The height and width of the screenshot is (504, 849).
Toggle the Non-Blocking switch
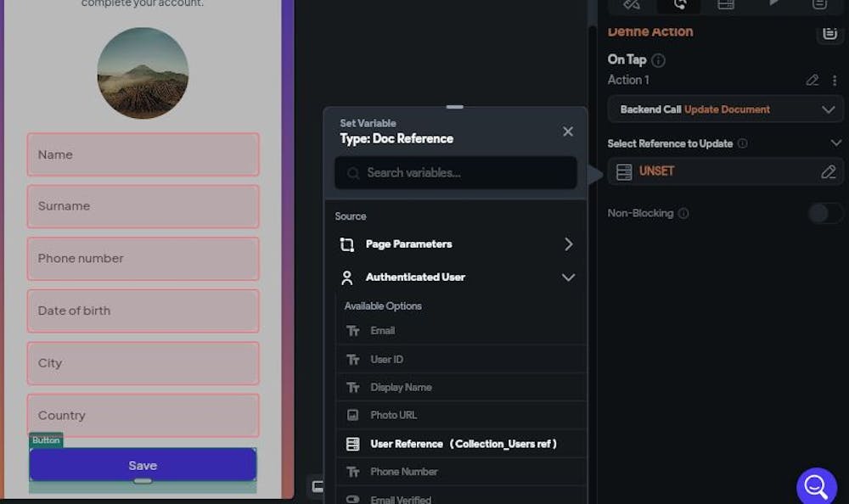[825, 213]
